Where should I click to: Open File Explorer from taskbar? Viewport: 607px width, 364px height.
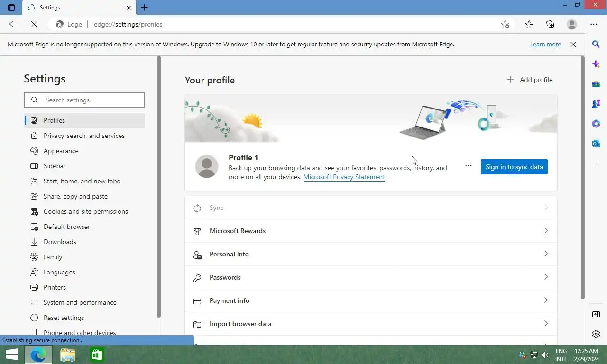[68, 355]
